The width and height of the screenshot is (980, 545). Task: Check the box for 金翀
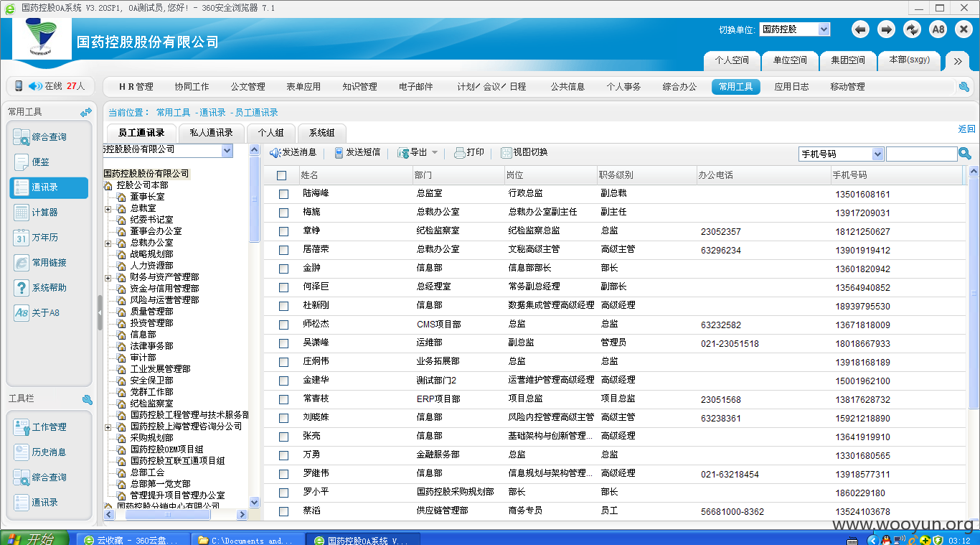pos(283,269)
